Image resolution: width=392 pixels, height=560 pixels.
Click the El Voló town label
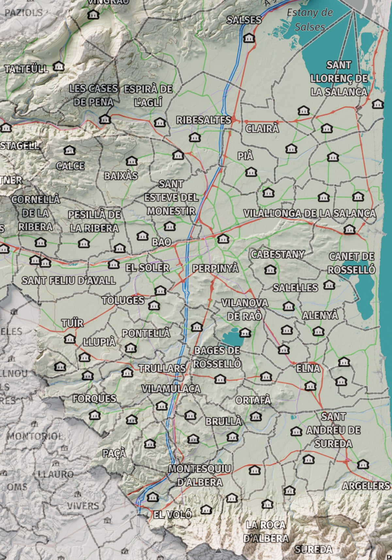173,515
